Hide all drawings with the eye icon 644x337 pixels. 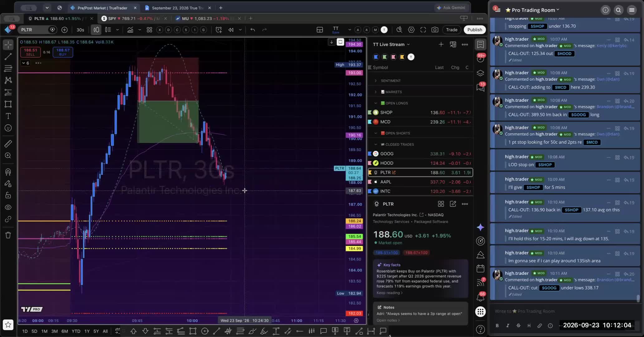click(x=8, y=207)
